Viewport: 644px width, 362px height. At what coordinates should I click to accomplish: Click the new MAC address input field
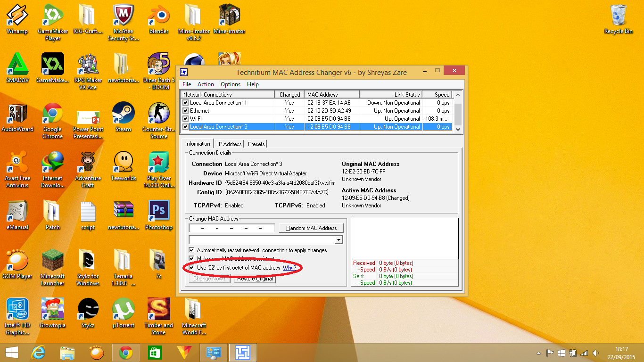[x=231, y=228]
